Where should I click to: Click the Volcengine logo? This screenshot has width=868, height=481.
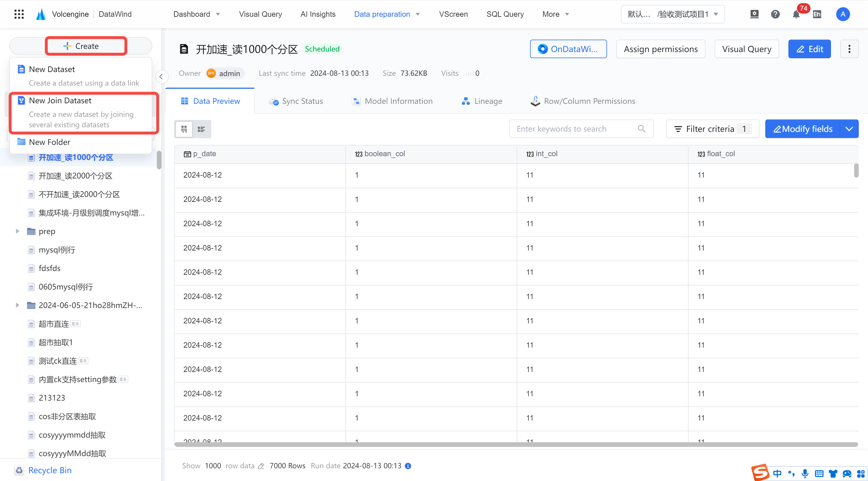click(41, 14)
